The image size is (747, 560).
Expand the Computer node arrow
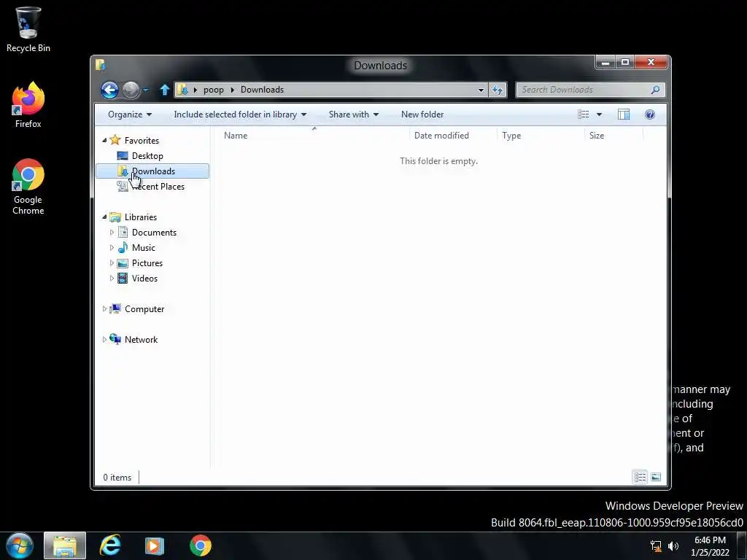(x=104, y=308)
